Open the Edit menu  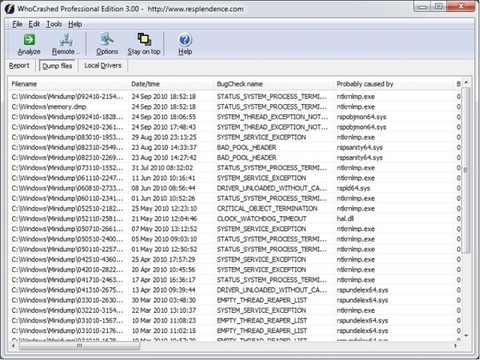coord(34,24)
